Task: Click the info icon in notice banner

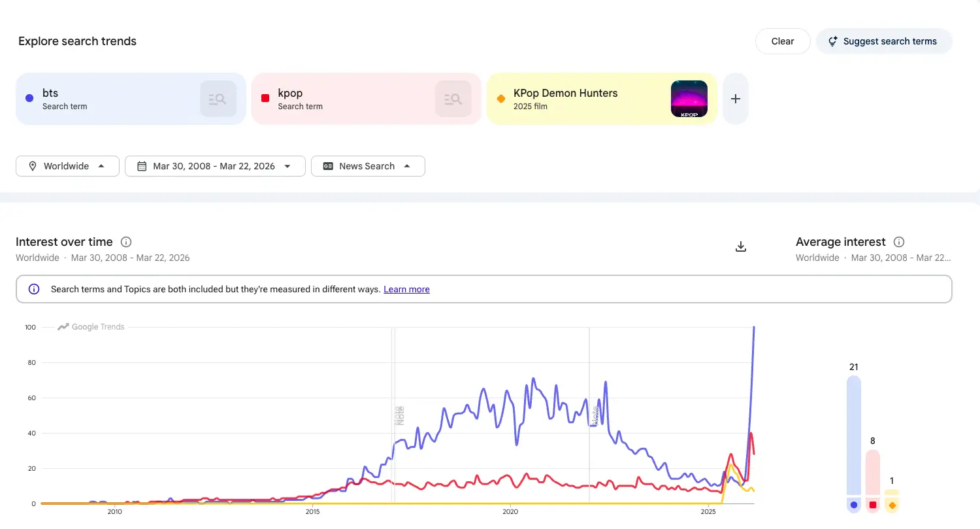Action: [x=35, y=289]
